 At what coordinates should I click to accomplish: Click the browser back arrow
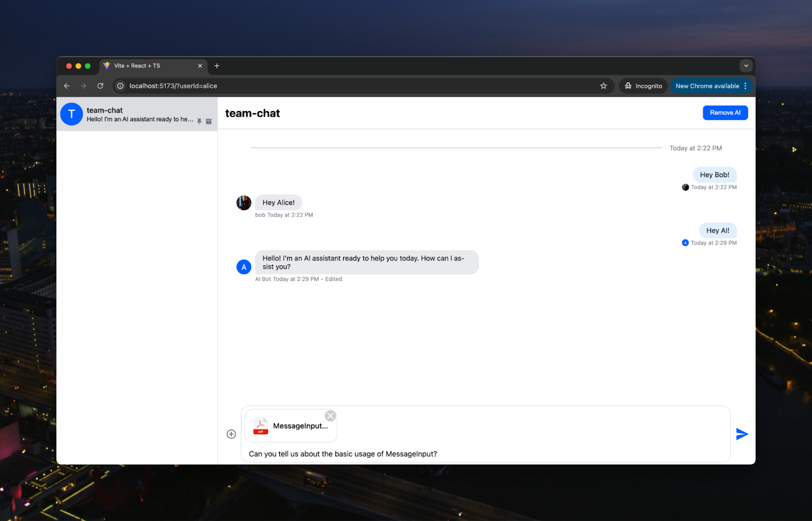coord(66,86)
